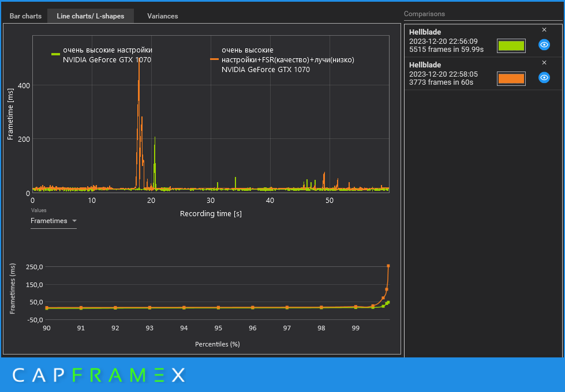The image size is (565, 392).
Task: Select the Comparisons panel header
Action: (x=424, y=14)
